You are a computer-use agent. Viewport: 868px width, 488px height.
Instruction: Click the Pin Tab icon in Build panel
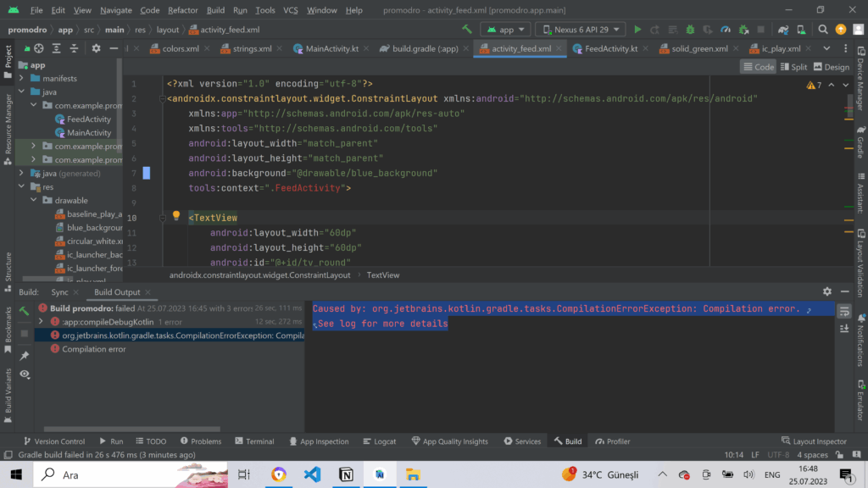tap(25, 356)
